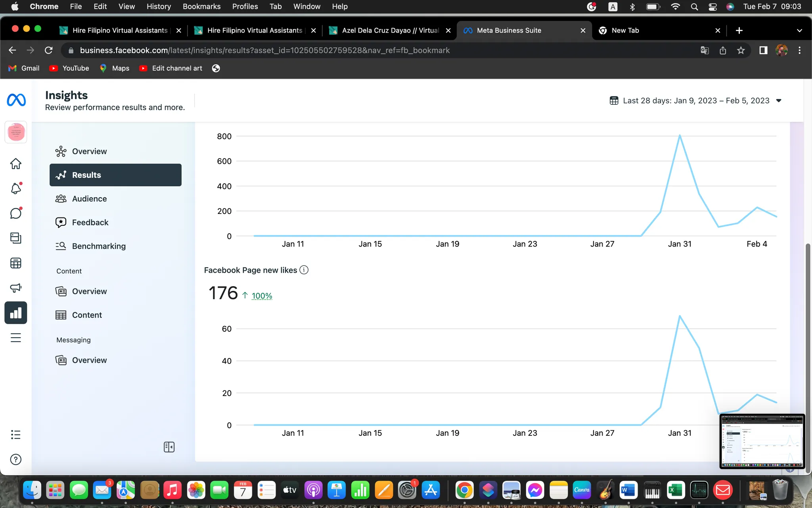Open Benchmarking in the sidebar
Image resolution: width=812 pixels, height=508 pixels.
[x=99, y=246]
